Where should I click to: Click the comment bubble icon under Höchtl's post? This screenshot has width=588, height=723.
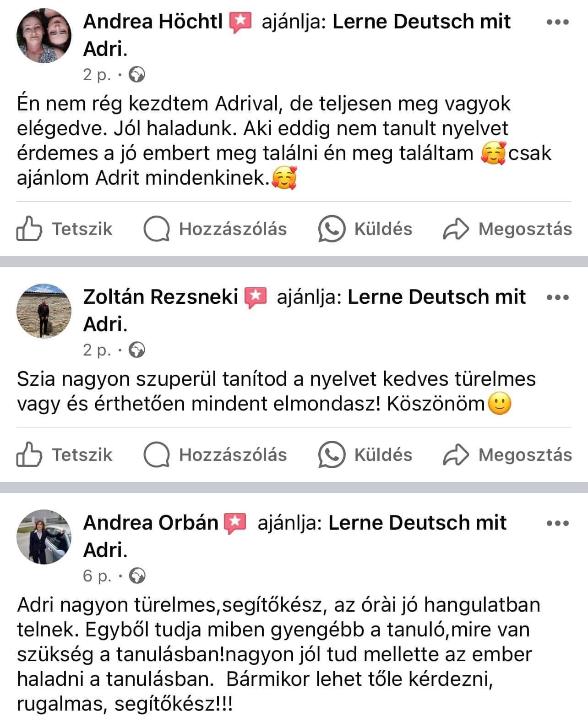[157, 229]
